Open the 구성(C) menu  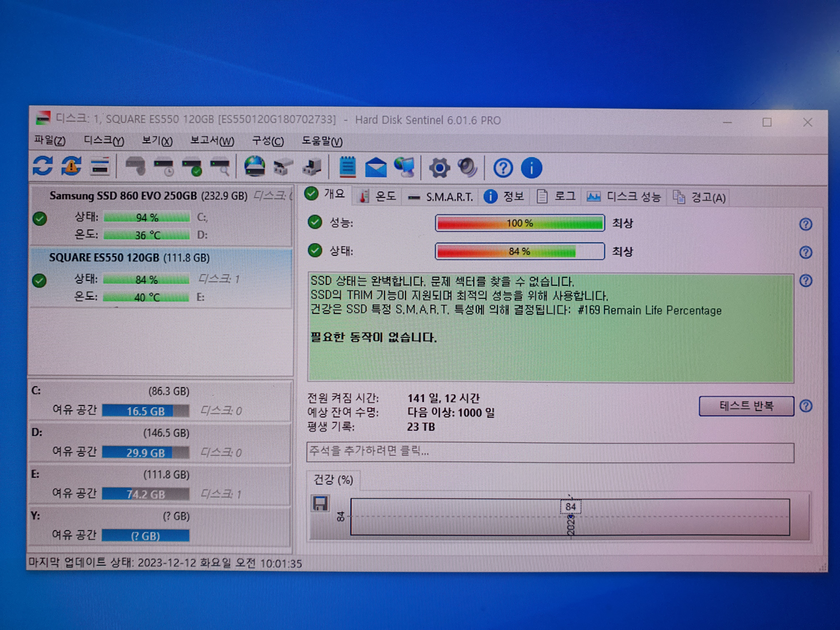coord(268,141)
